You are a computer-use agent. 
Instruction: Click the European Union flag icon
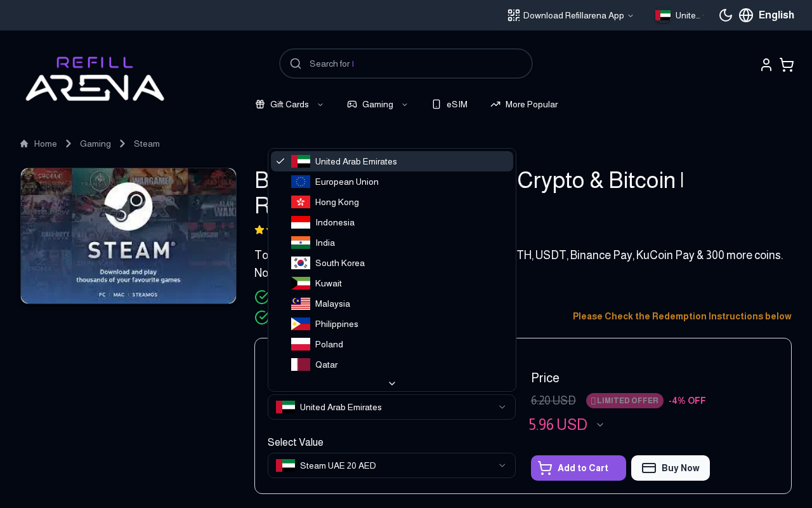(x=301, y=182)
